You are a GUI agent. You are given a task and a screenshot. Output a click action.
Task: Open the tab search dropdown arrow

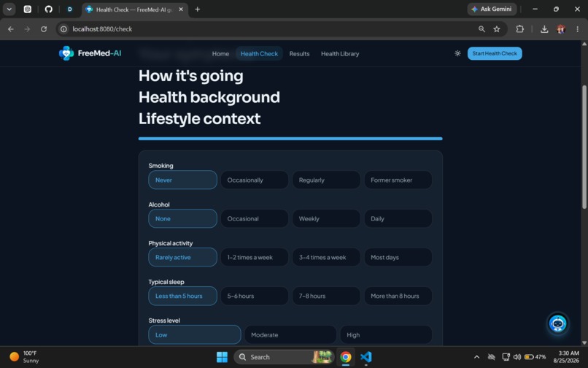pos(9,9)
